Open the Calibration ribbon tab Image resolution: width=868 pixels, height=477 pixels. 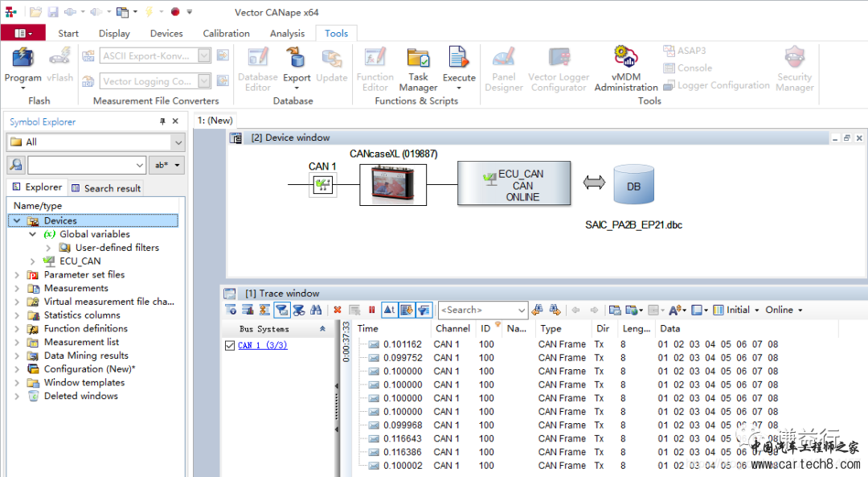pyautogui.click(x=226, y=33)
